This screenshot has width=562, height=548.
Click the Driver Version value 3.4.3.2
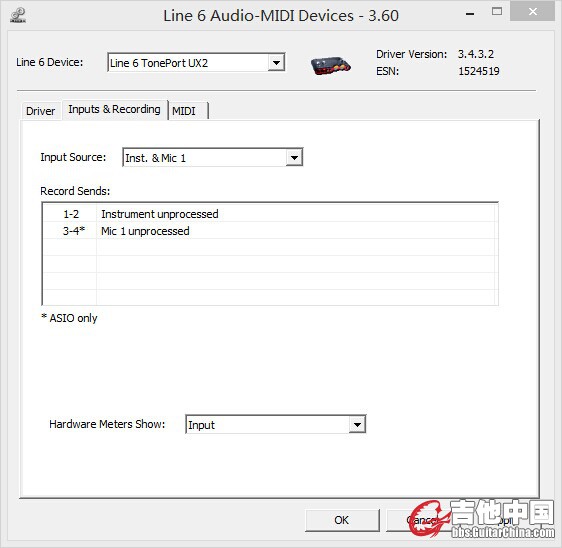coord(476,54)
